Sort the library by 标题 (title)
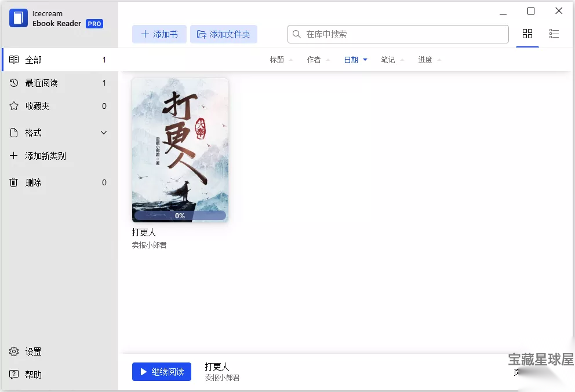The image size is (575, 392). pyautogui.click(x=281, y=60)
